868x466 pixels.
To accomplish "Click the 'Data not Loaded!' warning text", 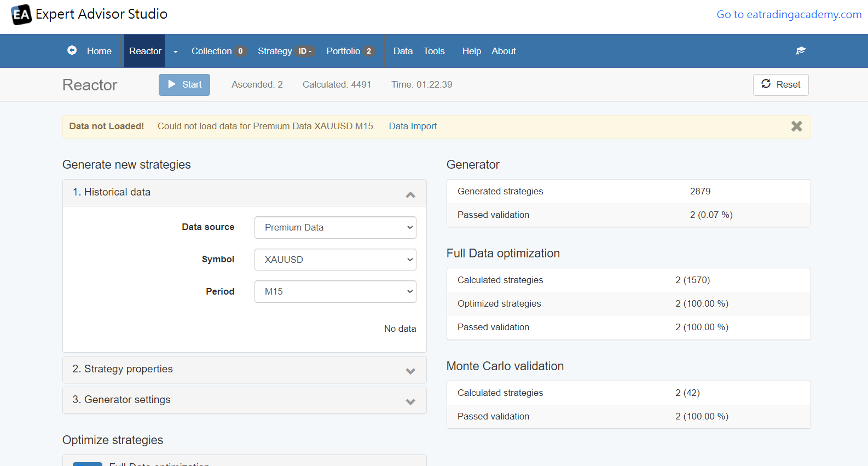I will pyautogui.click(x=107, y=126).
